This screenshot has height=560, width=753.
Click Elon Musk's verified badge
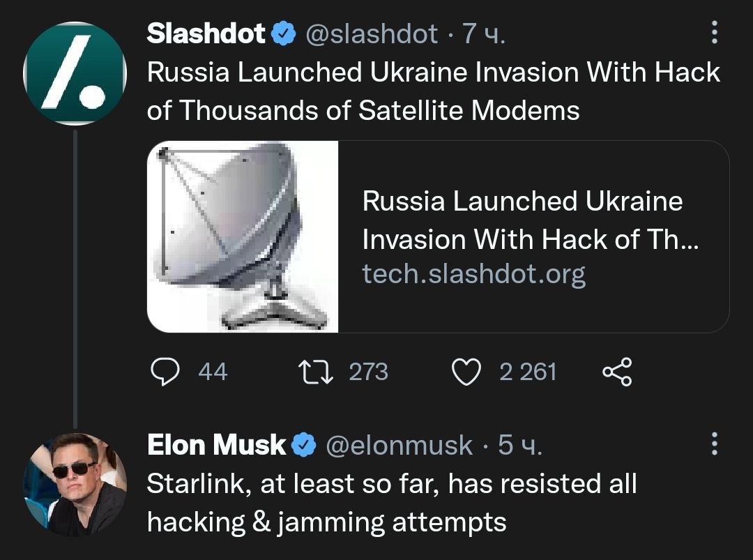[303, 445]
